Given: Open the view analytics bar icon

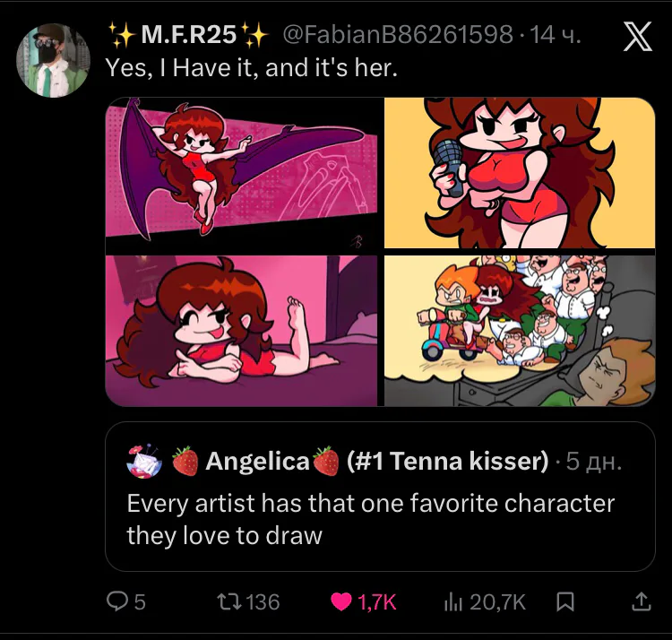Looking at the screenshot, I should click(453, 602).
